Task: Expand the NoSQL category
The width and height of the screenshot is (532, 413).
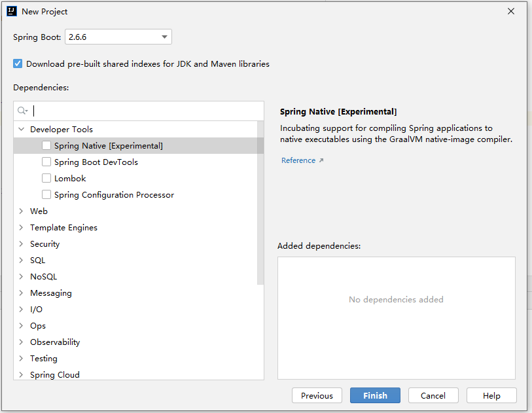Action: (22, 277)
